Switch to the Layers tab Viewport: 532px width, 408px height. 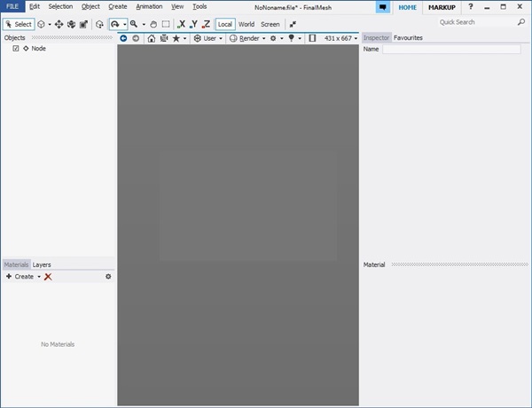42,264
